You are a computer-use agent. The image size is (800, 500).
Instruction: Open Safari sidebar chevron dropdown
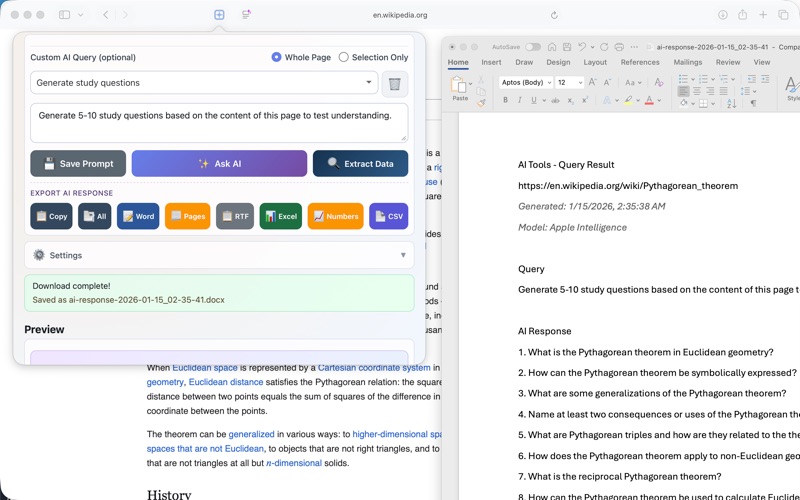tap(81, 15)
